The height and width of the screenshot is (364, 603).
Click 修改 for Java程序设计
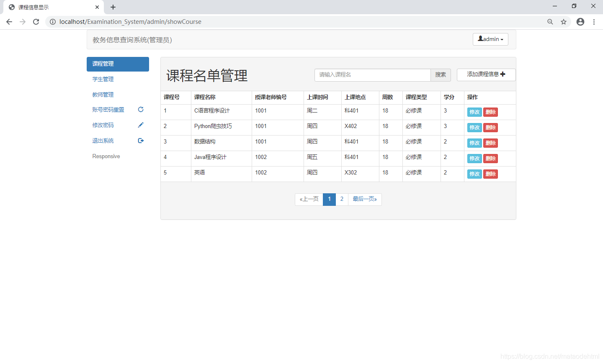(474, 159)
